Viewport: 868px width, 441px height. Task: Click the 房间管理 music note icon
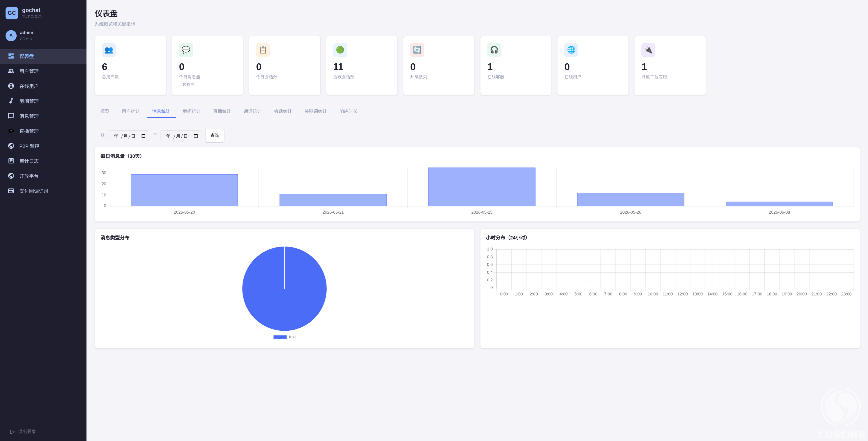pos(11,101)
